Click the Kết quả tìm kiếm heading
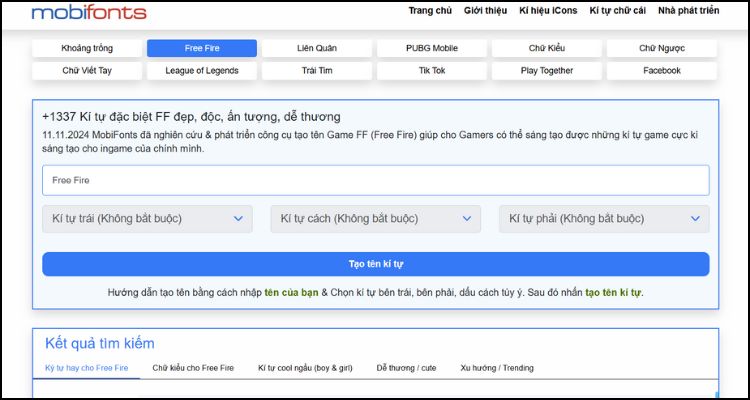Image resolution: width=750 pixels, height=400 pixels. click(x=99, y=344)
